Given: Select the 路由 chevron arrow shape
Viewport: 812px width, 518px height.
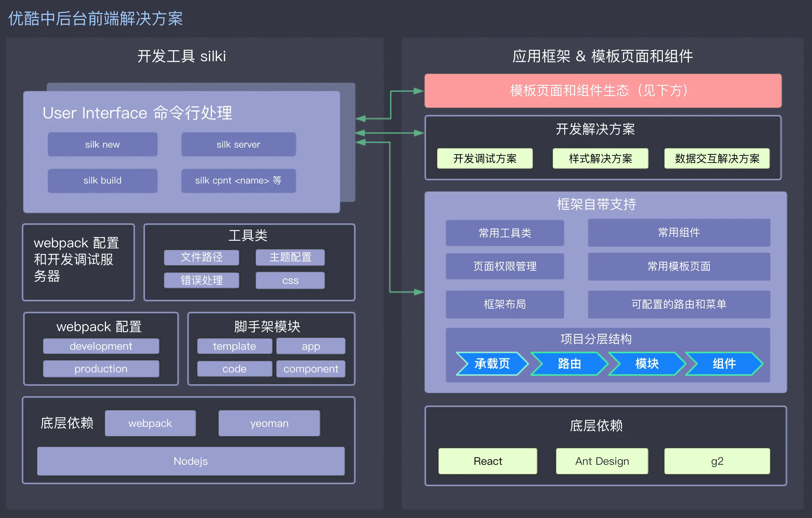Looking at the screenshot, I should point(569,363).
